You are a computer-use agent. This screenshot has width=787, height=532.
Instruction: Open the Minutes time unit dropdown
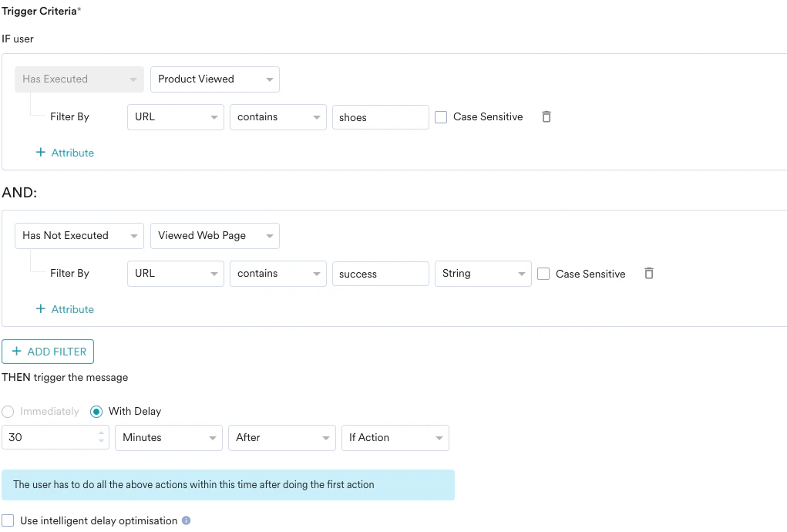click(168, 437)
